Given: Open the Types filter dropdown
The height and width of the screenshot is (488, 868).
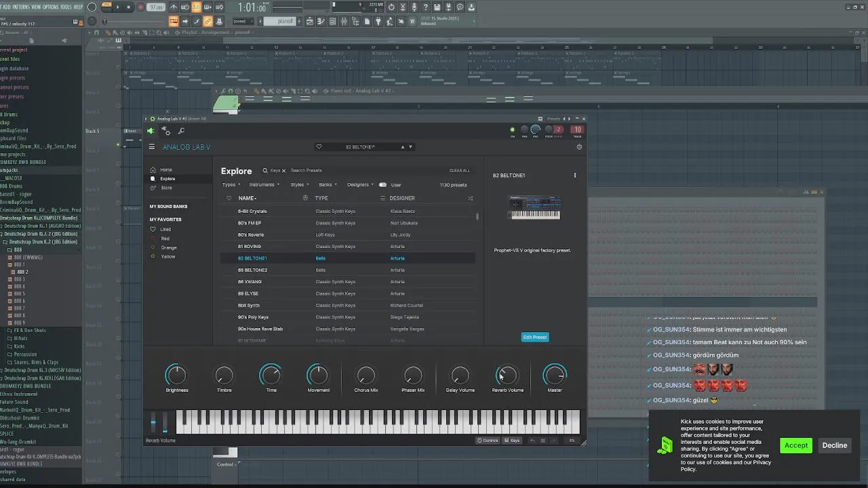Looking at the screenshot, I should (230, 185).
